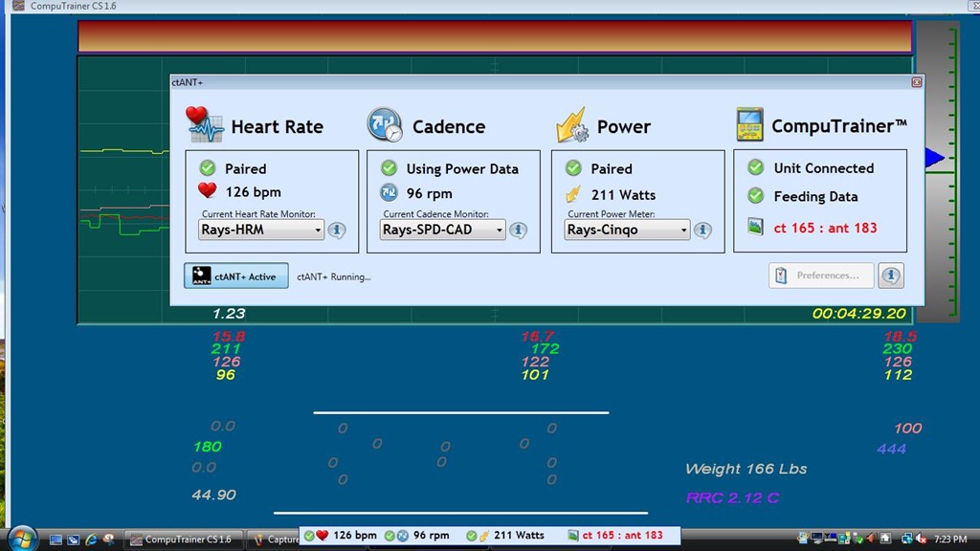Switch to the Capture taskbar window
980x551 pixels.
pos(273,540)
